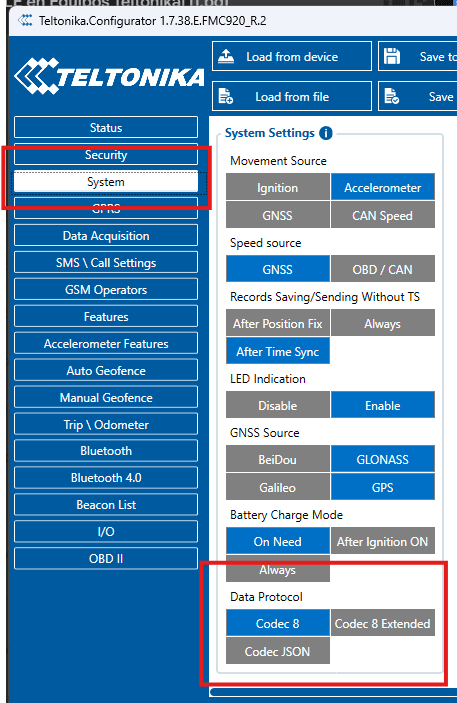Click the Load from device button
This screenshot has height=703, width=457.
292,56
